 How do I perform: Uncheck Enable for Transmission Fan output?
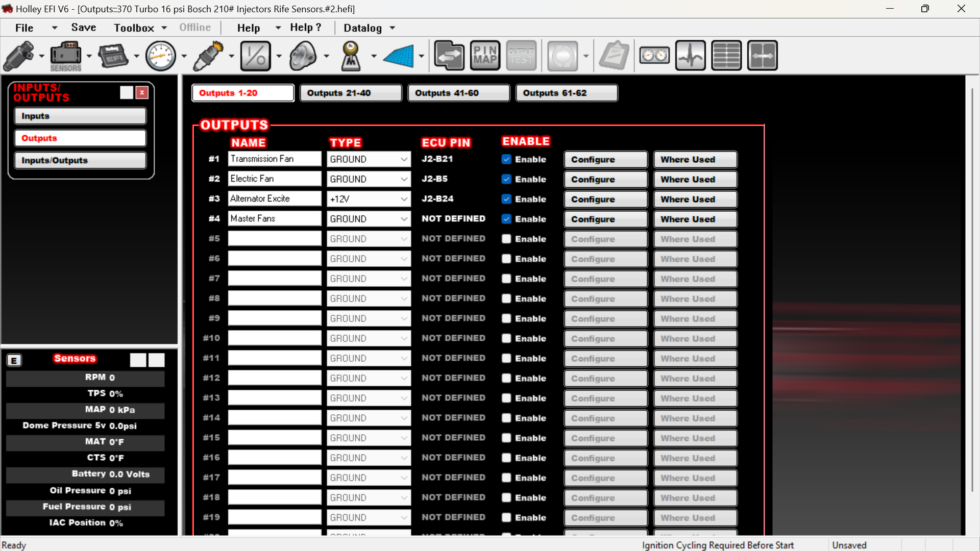(506, 159)
